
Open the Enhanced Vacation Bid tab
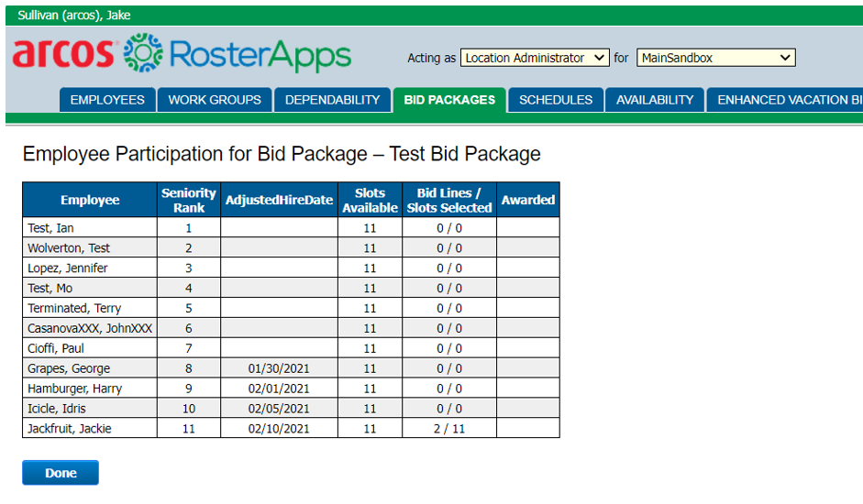[x=787, y=100]
